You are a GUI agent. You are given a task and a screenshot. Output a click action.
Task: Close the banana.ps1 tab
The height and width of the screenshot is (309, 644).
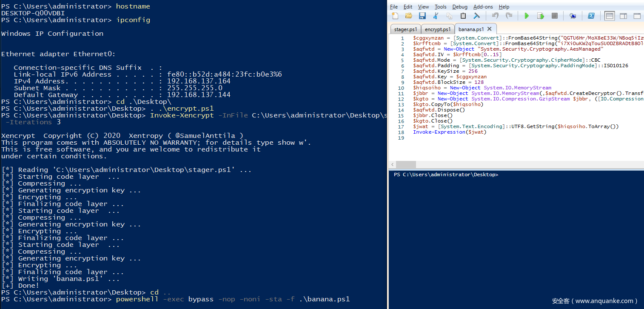click(489, 29)
